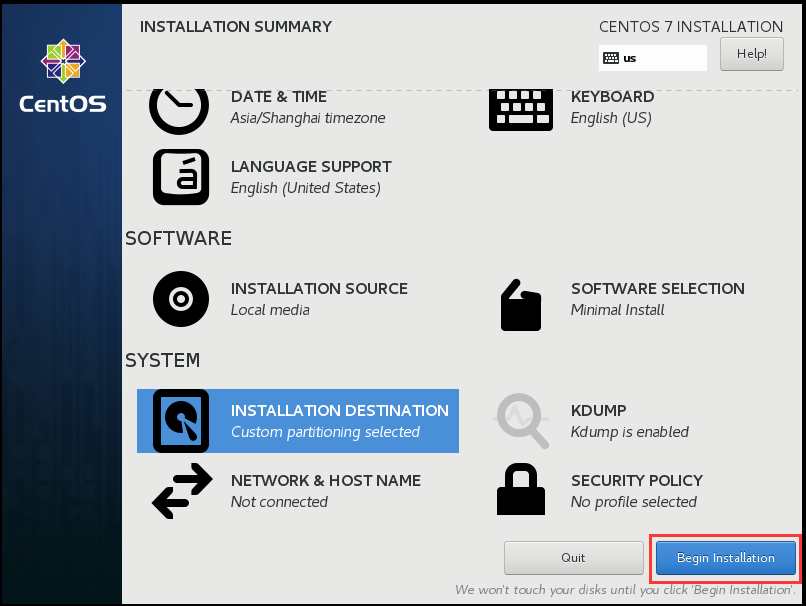Click 'Custom partitioning selected' text

pos(325,432)
